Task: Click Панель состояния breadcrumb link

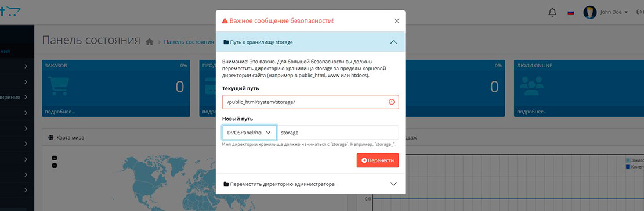Action: click(189, 42)
